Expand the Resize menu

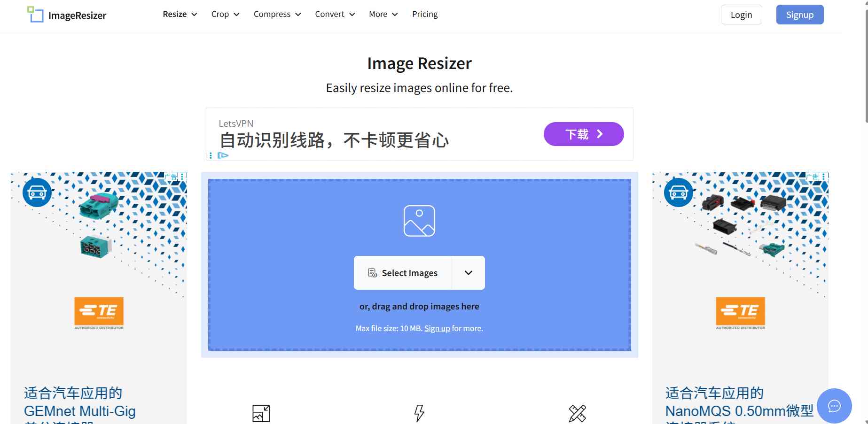(179, 14)
